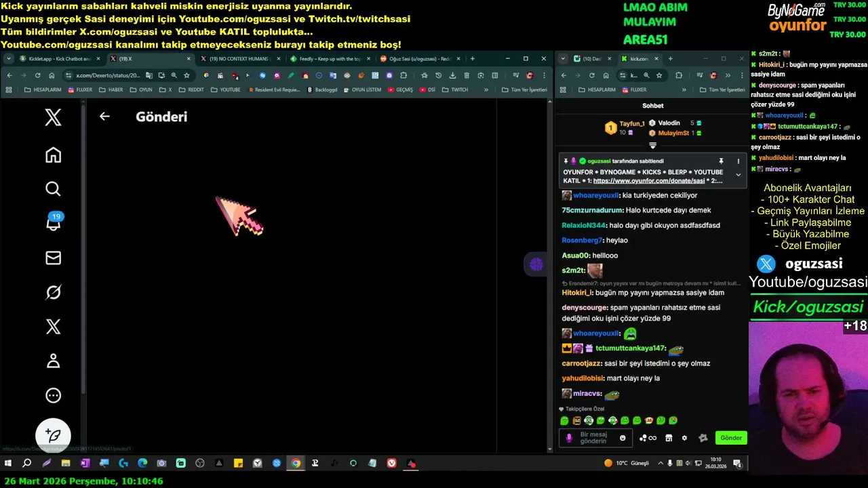Image resolution: width=868 pixels, height=488 pixels.
Task: Open Kick chat settings gear icon
Action: pyautogui.click(x=684, y=438)
